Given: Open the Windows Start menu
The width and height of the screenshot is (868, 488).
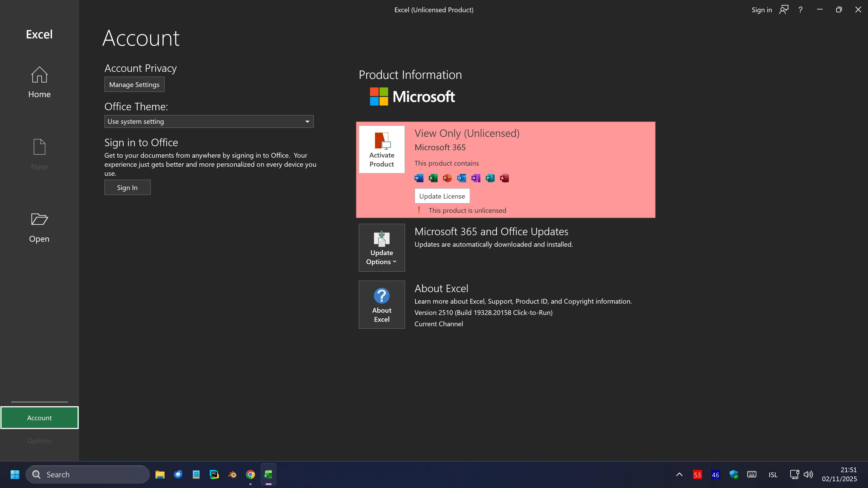Looking at the screenshot, I should pyautogui.click(x=15, y=474).
